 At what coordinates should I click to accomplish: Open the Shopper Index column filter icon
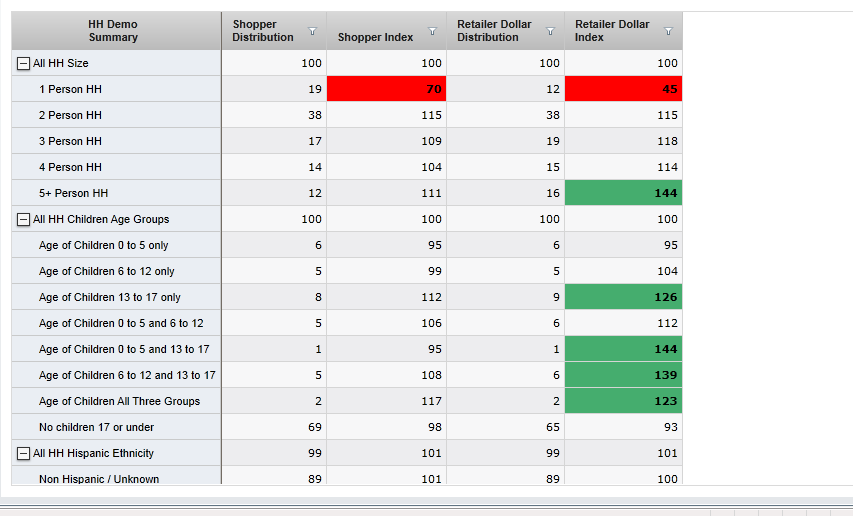[432, 32]
